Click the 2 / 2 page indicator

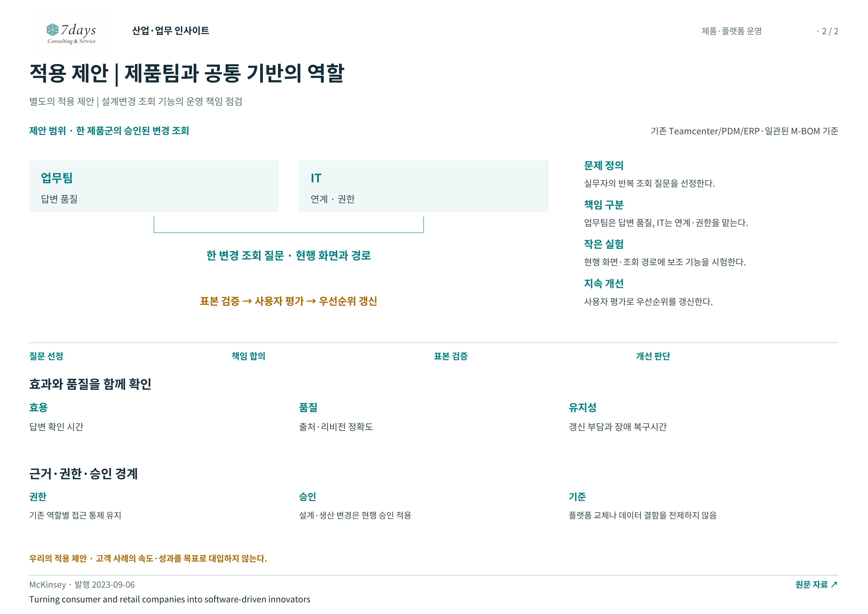(830, 31)
